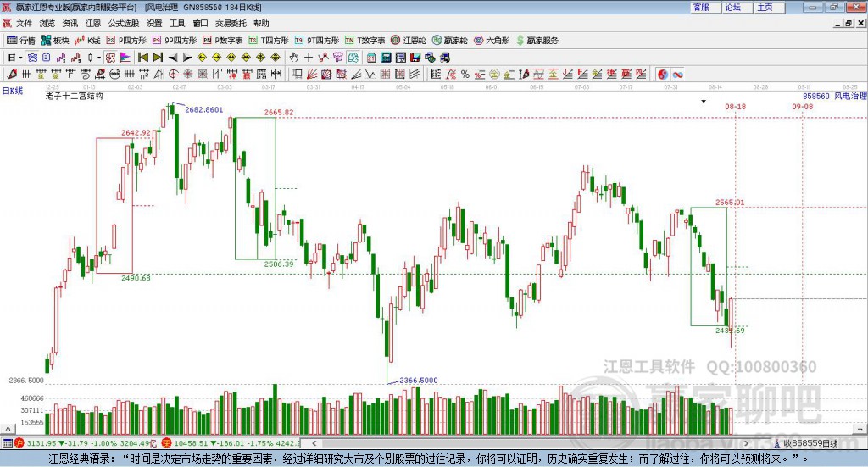The width and height of the screenshot is (868, 467).
Task: Restore the inner chart window
Action: click(849, 23)
